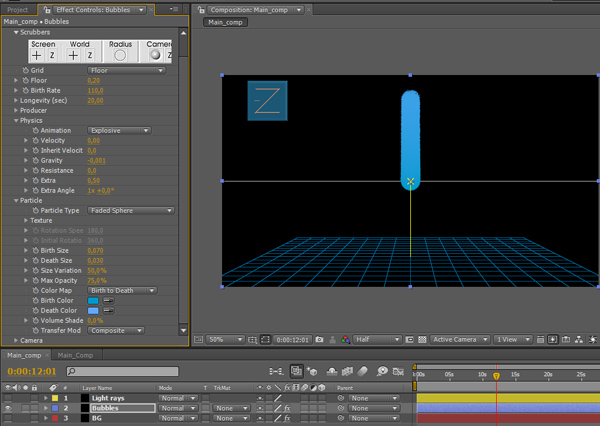
Task: Click the Longevity value 20,00
Action: coord(95,101)
